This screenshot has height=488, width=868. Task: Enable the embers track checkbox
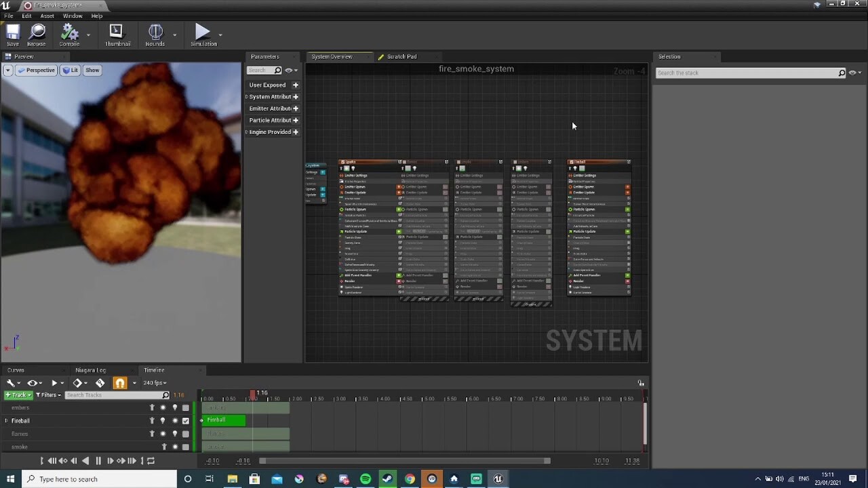pos(186,408)
